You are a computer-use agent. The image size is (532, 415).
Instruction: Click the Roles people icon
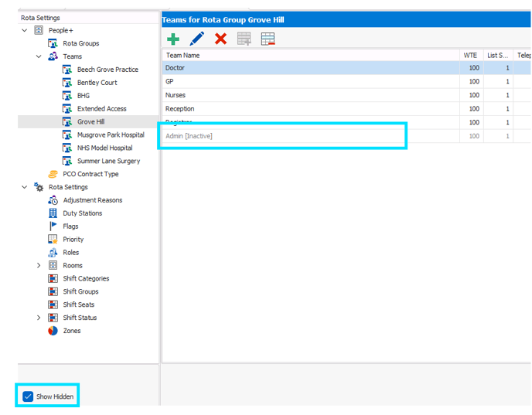tap(53, 252)
